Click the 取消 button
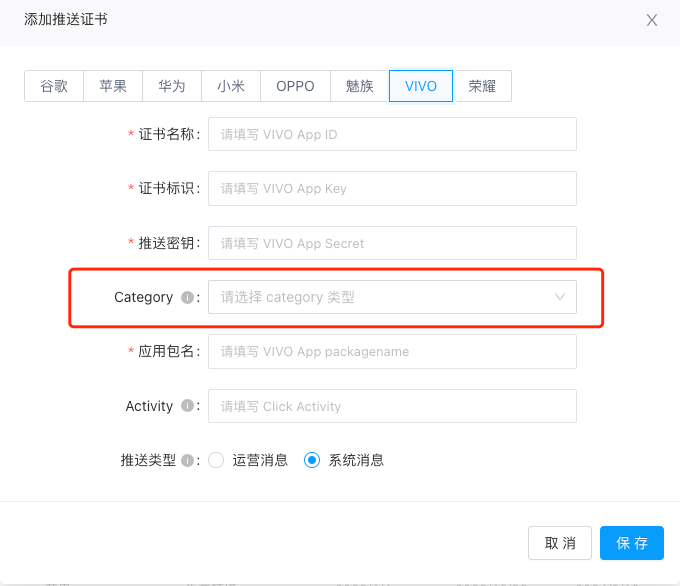 pyautogui.click(x=560, y=543)
